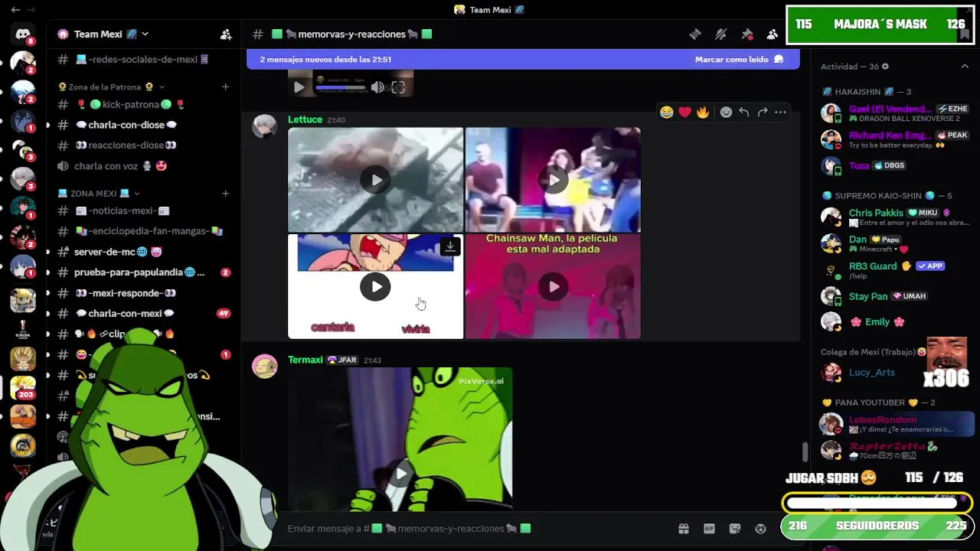The height and width of the screenshot is (551, 980).
Task: Open more options three dots on message
Action: click(780, 112)
